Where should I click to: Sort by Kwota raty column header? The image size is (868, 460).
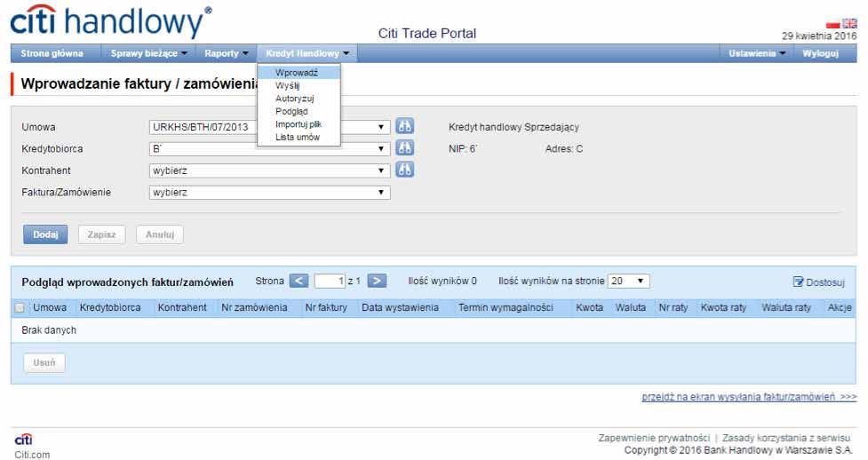(x=723, y=308)
